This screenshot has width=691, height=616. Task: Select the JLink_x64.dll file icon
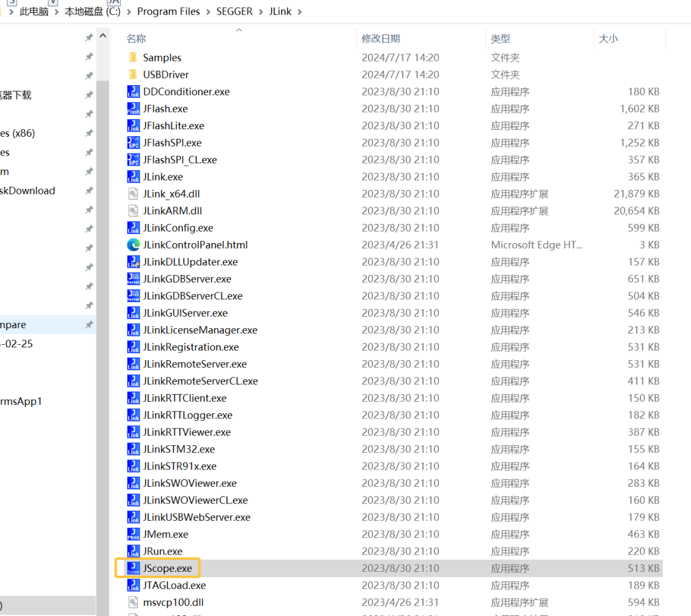click(133, 194)
